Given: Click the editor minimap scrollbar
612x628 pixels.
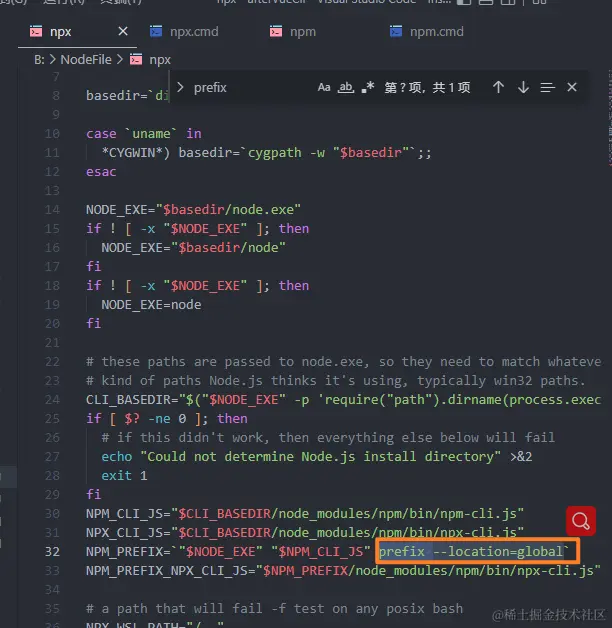Looking at the screenshot, I should 609,116.
